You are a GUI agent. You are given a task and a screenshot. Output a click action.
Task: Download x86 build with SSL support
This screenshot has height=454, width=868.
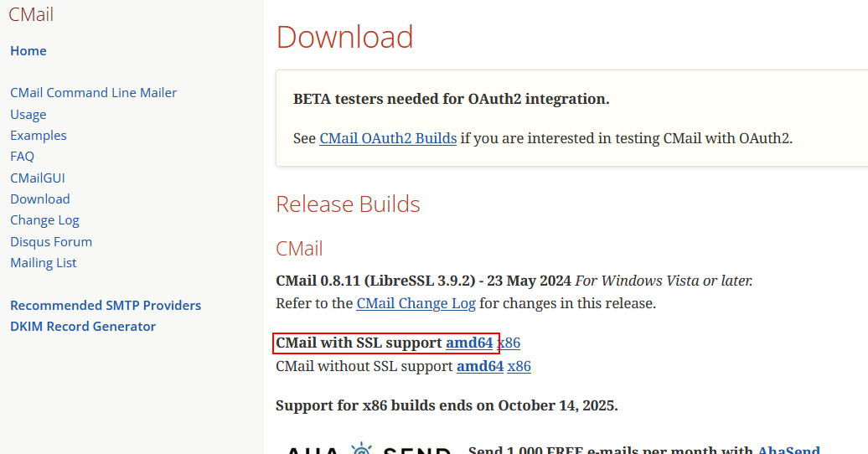tap(509, 343)
